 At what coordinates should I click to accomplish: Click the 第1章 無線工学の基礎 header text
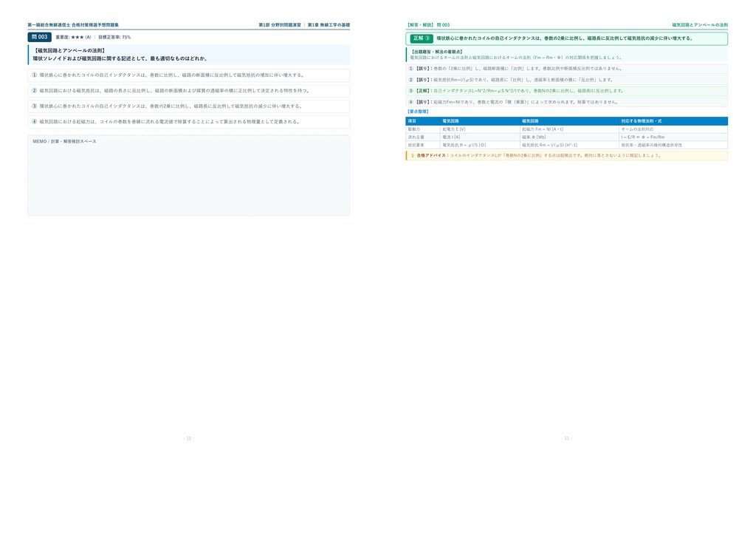pyautogui.click(x=329, y=25)
